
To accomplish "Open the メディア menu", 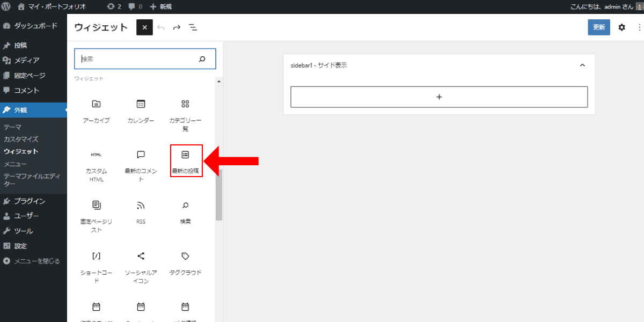I will 33,61.
